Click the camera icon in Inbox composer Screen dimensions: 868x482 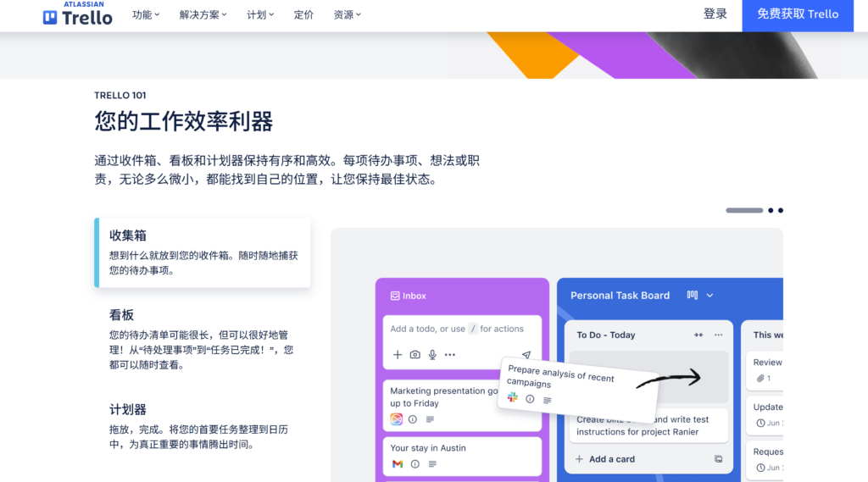coord(415,355)
